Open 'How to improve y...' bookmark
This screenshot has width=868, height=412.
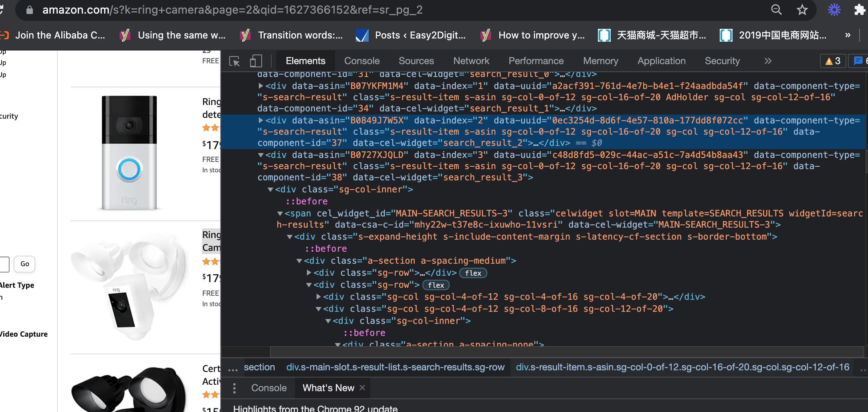point(533,35)
